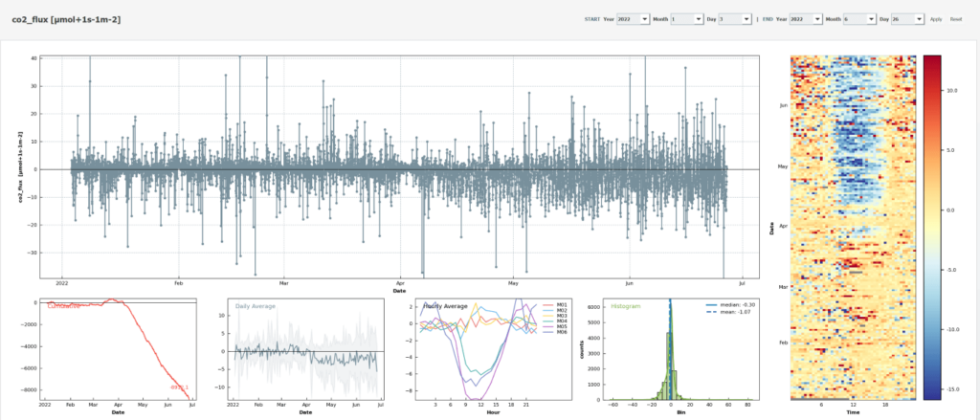This screenshot has width=980, height=420.
Task: Click the Date vs Time heatmap
Action: coord(853,228)
